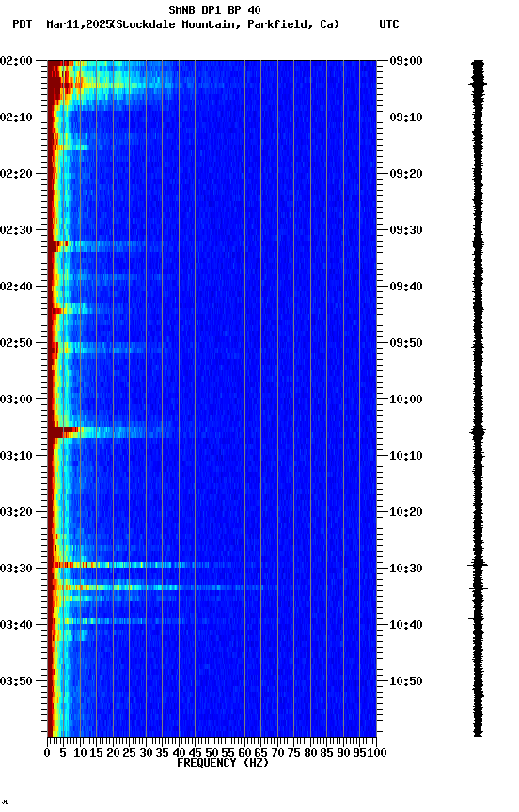Click the 03:40 PDT time label
519x812 pixels.
(16, 625)
